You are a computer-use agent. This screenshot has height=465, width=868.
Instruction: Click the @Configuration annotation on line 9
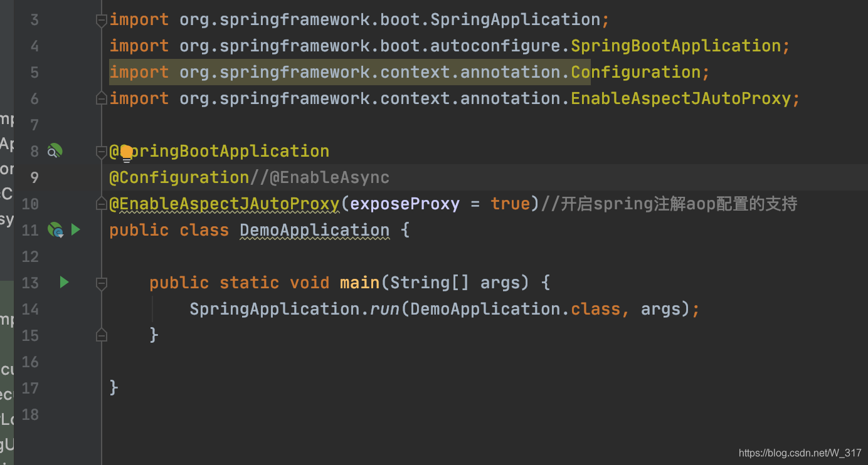[179, 177]
